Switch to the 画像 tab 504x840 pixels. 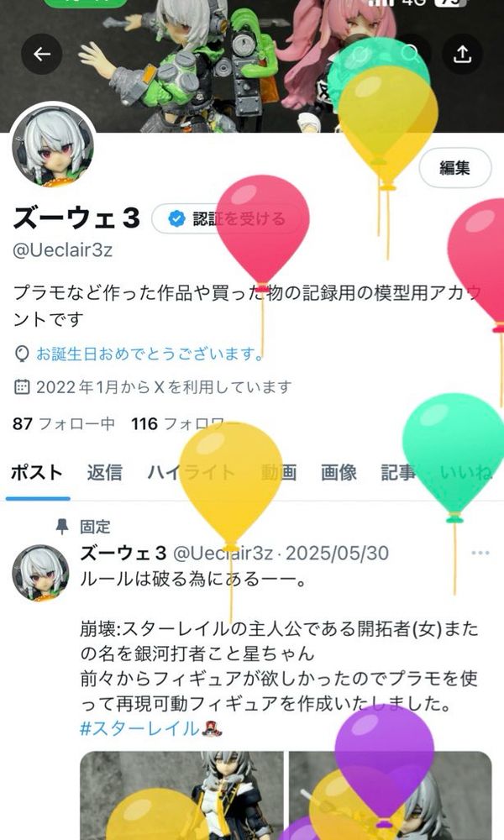click(339, 472)
